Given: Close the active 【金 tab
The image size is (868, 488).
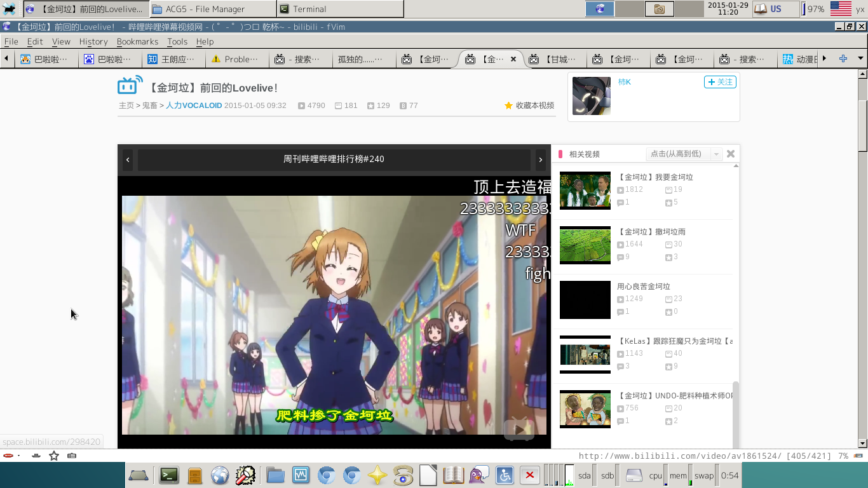Looking at the screenshot, I should click(513, 59).
